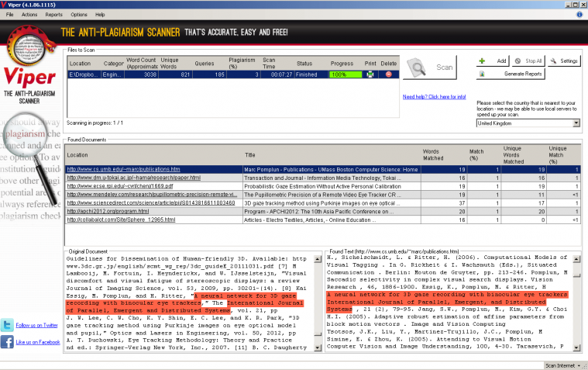Click the blue info icon in the menu bar

(x=579, y=15)
